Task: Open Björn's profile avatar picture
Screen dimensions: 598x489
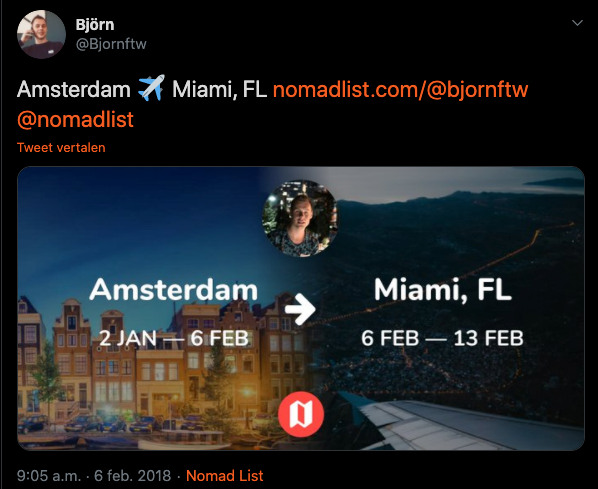Action: [41, 34]
